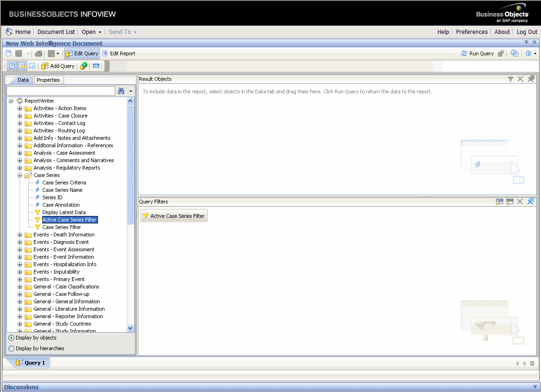Click the Purge Data icon beside Run Query
The height and width of the screenshot is (392, 541).
click(x=501, y=53)
